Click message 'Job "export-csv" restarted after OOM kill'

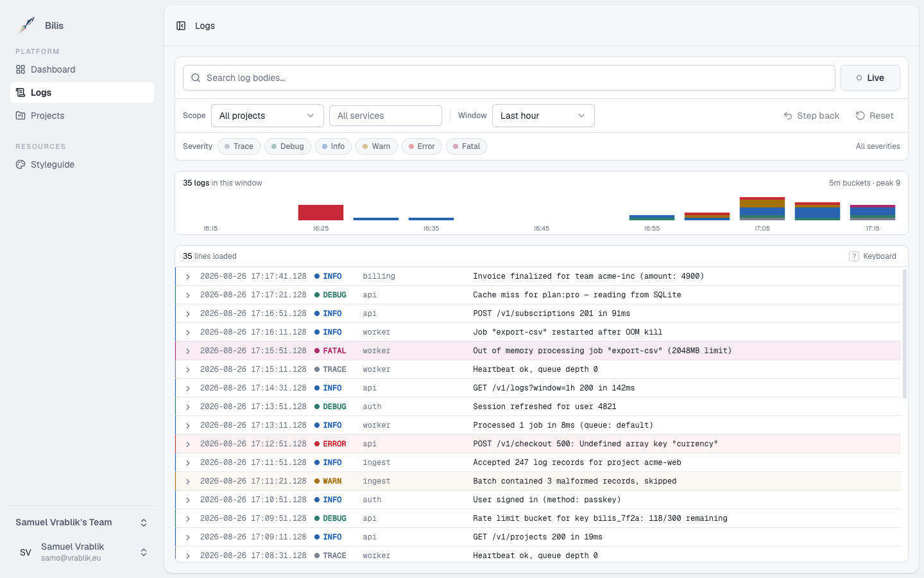[568, 332]
